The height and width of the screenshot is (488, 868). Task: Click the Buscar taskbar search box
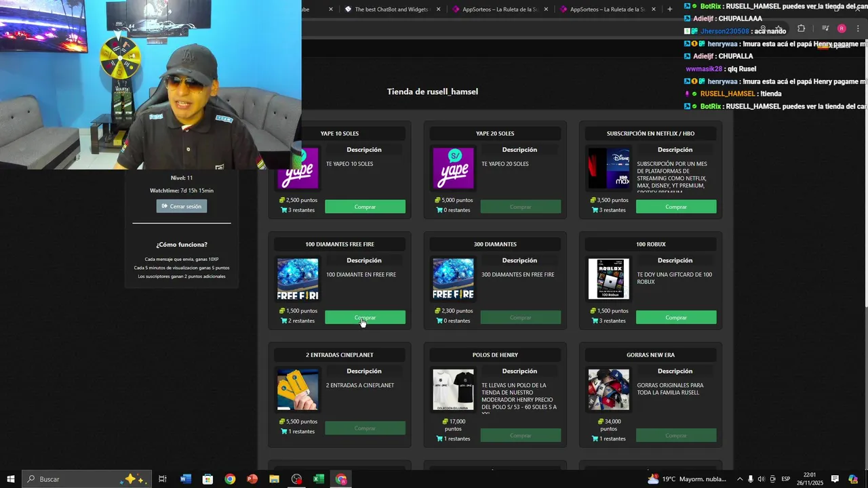point(86,479)
